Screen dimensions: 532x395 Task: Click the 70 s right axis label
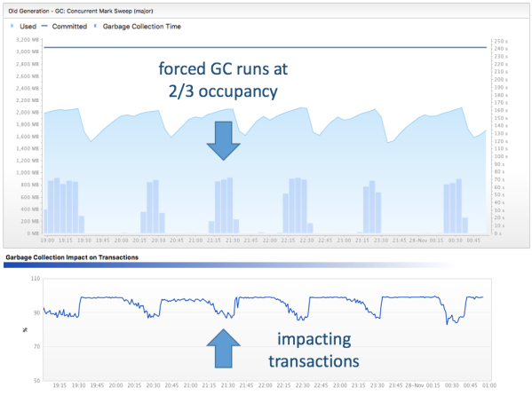click(499, 179)
